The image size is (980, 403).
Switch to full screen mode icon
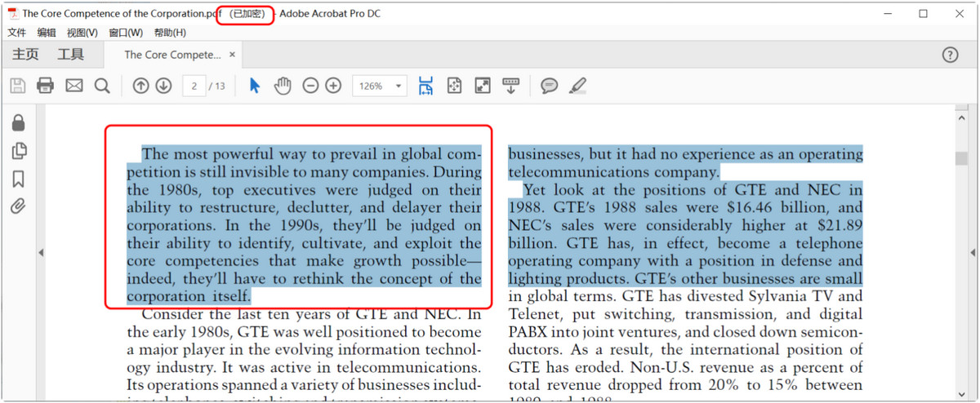tap(483, 86)
